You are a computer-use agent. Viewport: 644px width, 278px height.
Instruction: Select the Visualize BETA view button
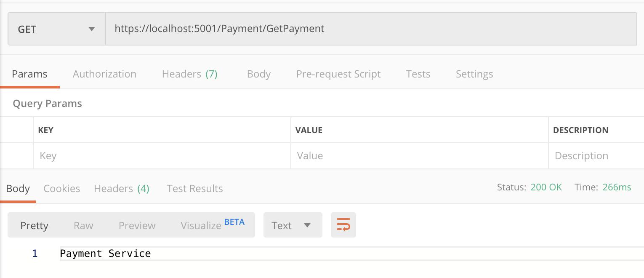pos(213,225)
